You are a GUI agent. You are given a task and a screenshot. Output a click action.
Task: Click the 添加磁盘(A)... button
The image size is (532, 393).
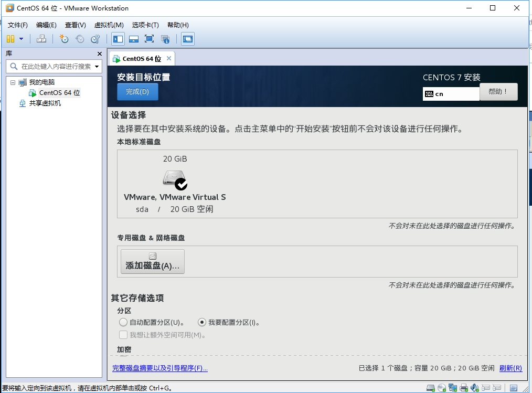153,261
